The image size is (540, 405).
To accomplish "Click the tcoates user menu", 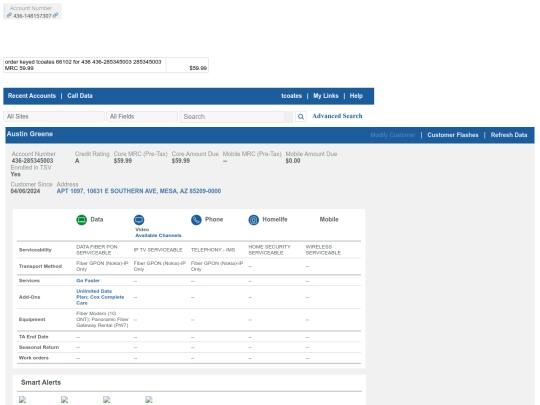I will pos(291,96).
